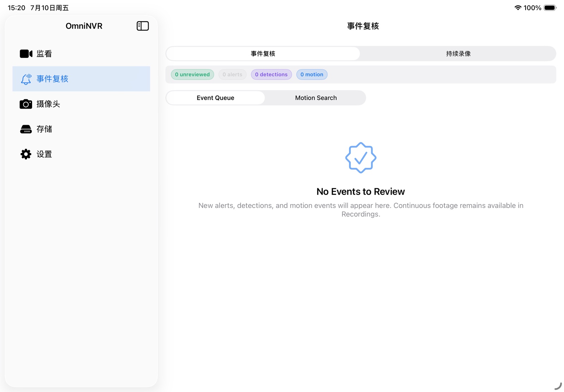The height and width of the screenshot is (392, 564).
Task: Open 存储 in the sidebar
Action: 81,129
